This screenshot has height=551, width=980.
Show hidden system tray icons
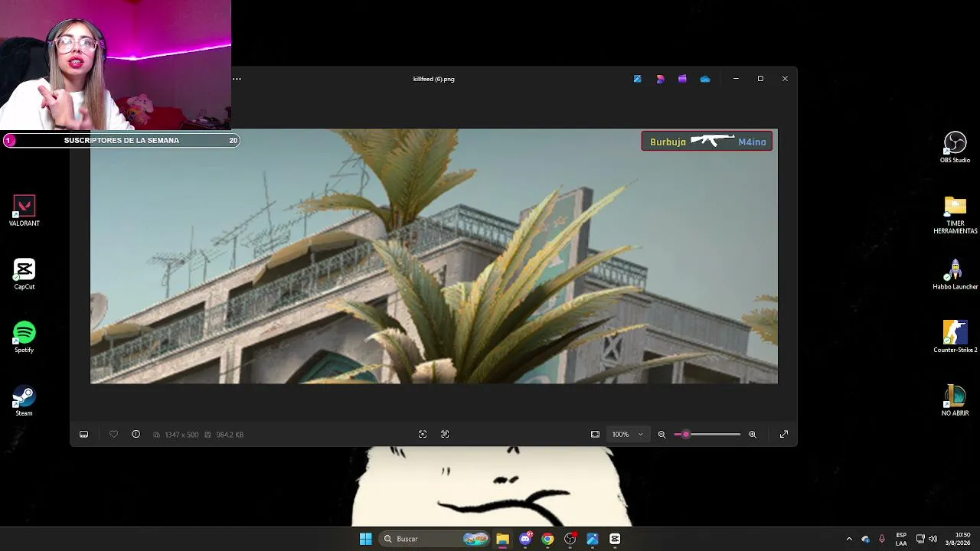pyautogui.click(x=849, y=539)
